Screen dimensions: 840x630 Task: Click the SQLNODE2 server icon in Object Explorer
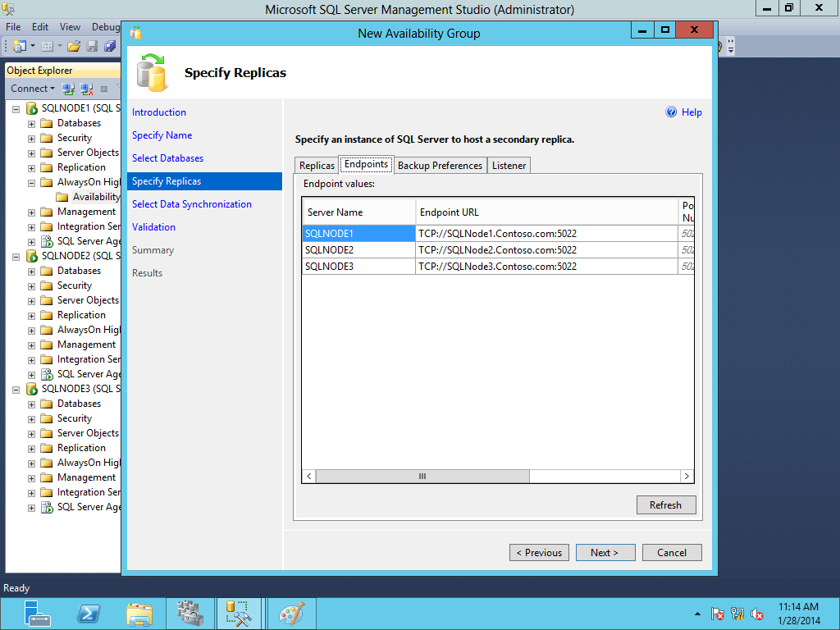pos(32,256)
